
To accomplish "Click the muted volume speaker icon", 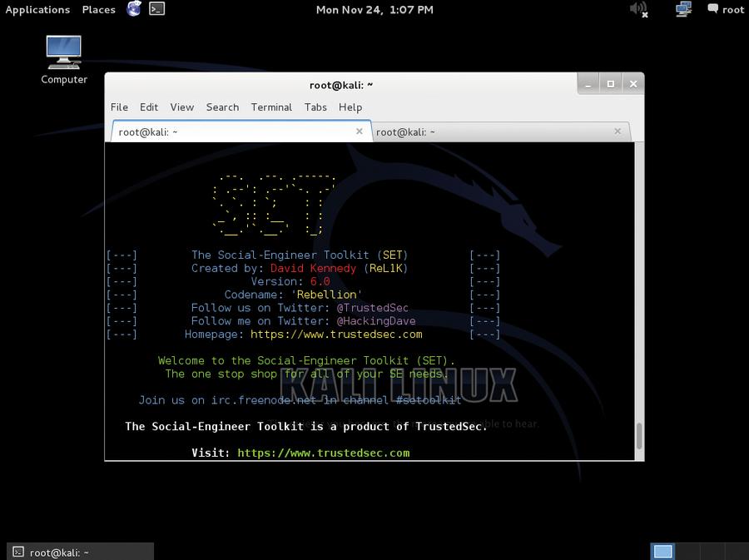I will pos(638,9).
